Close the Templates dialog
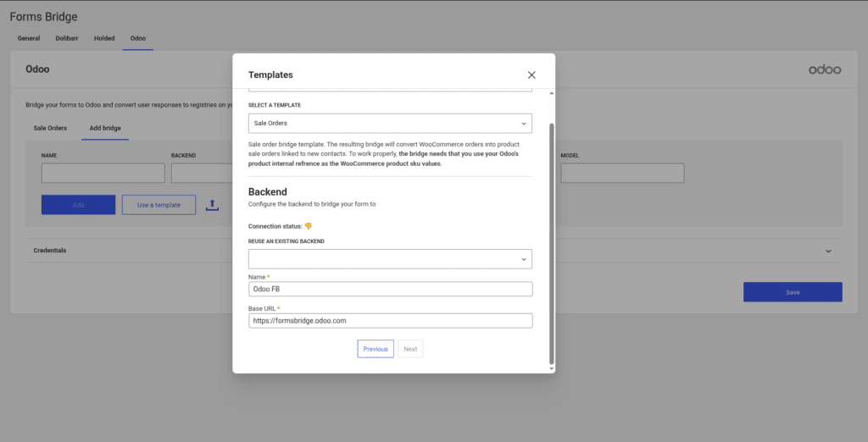Viewport: 868px width, 442px height. (x=531, y=75)
